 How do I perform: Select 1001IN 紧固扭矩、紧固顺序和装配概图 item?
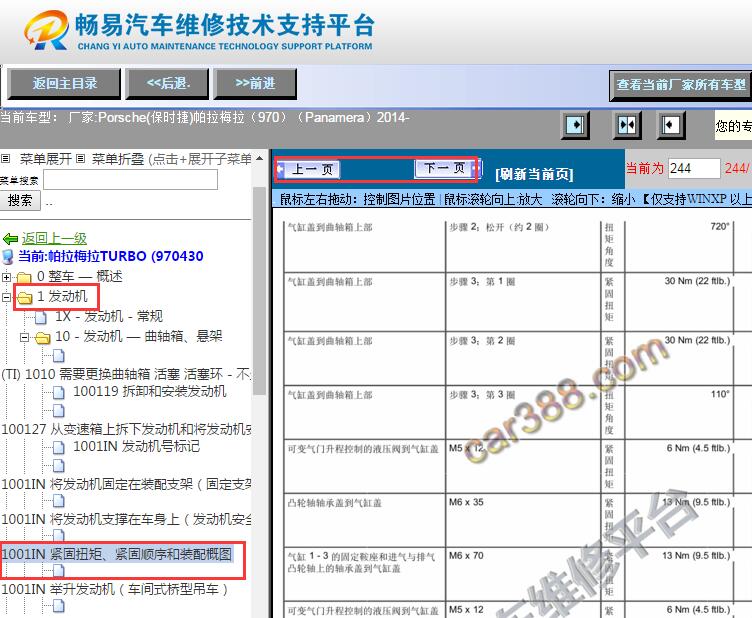click(117, 555)
